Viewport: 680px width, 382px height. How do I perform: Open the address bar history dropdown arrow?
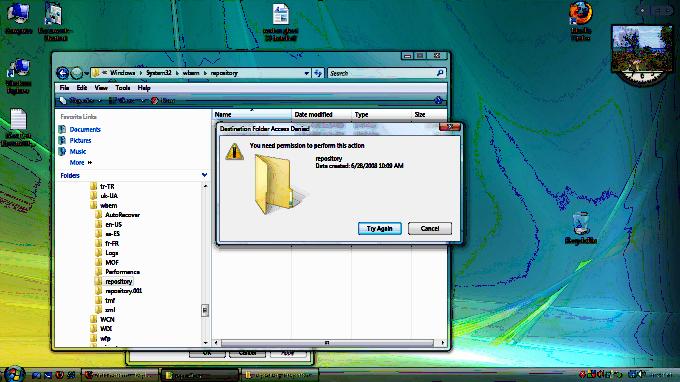tap(307, 73)
